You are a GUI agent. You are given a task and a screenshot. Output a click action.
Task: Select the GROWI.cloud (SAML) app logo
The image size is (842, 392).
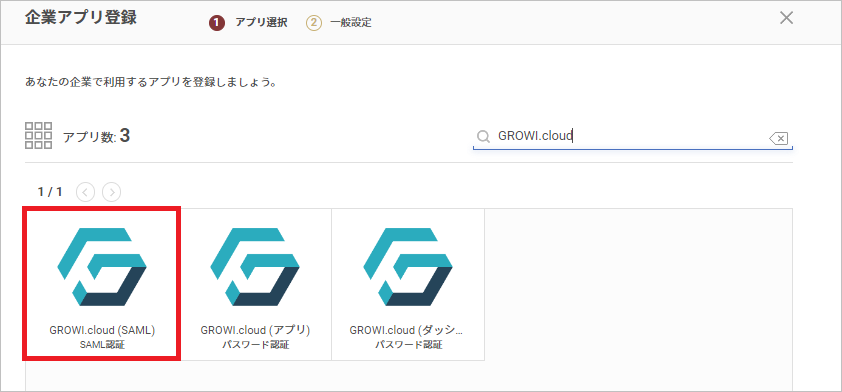(x=102, y=267)
